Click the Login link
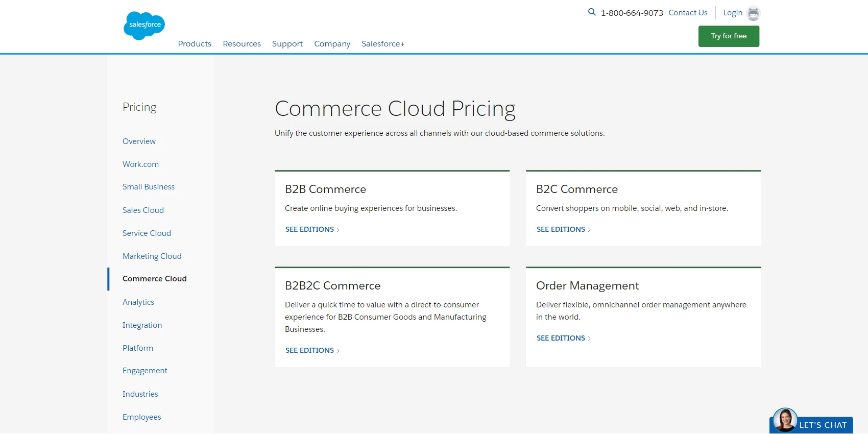 click(733, 13)
